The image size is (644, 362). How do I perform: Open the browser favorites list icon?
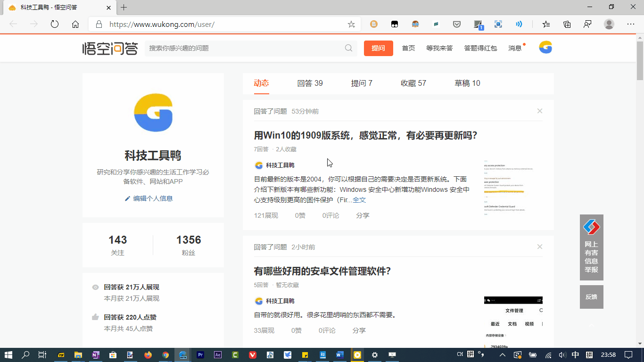(x=546, y=24)
